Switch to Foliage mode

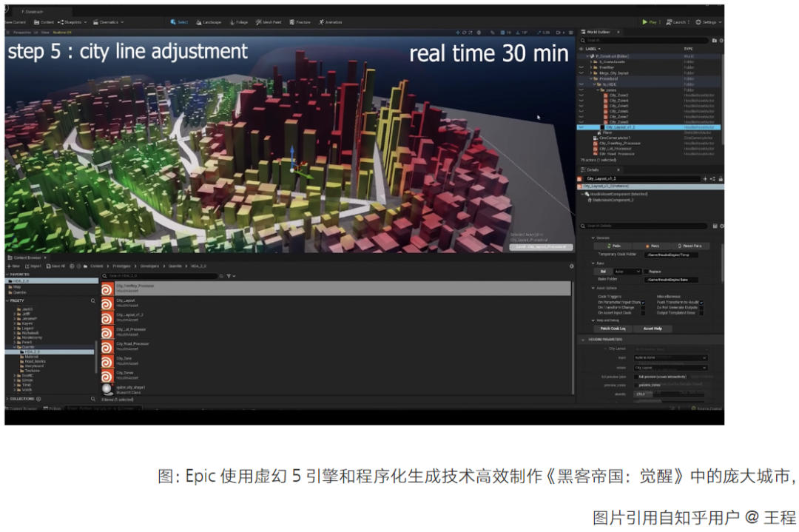click(239, 22)
